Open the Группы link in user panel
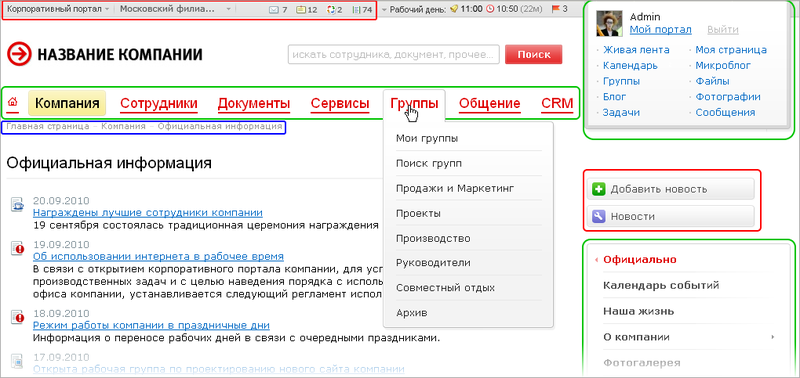Screen dimensions: 800x378 pyautogui.click(x=621, y=81)
